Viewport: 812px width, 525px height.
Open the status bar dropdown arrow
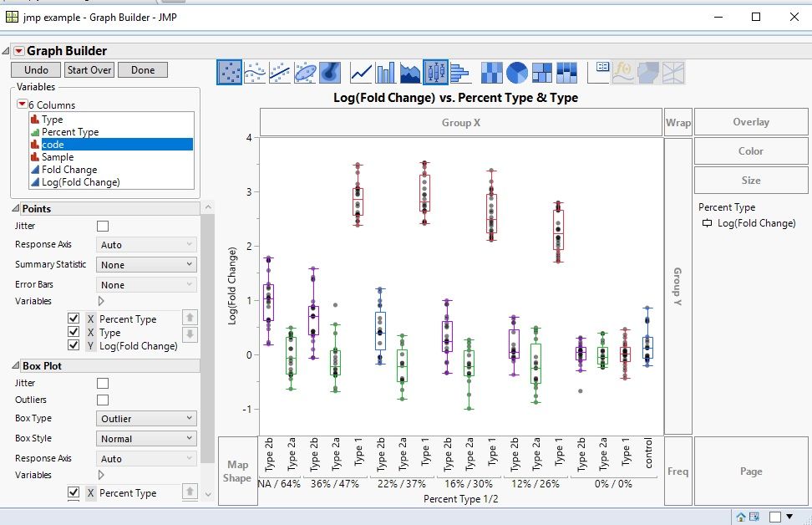(x=789, y=516)
